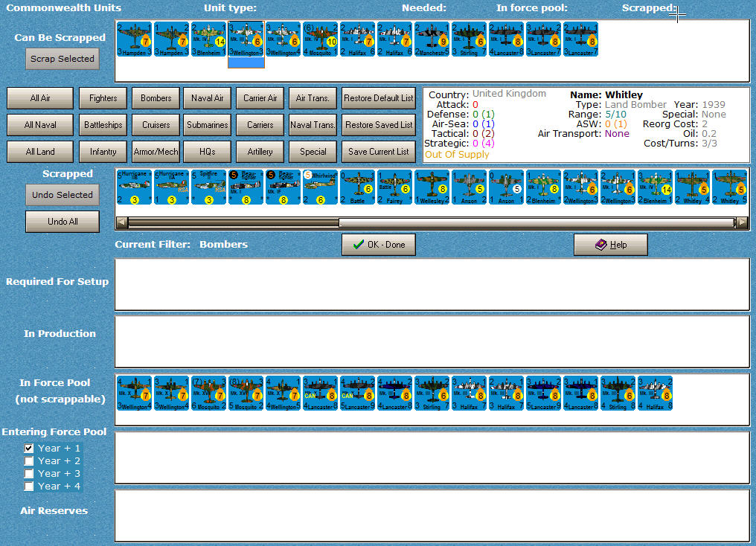Show Submarines units
756x546 pixels.
point(208,125)
